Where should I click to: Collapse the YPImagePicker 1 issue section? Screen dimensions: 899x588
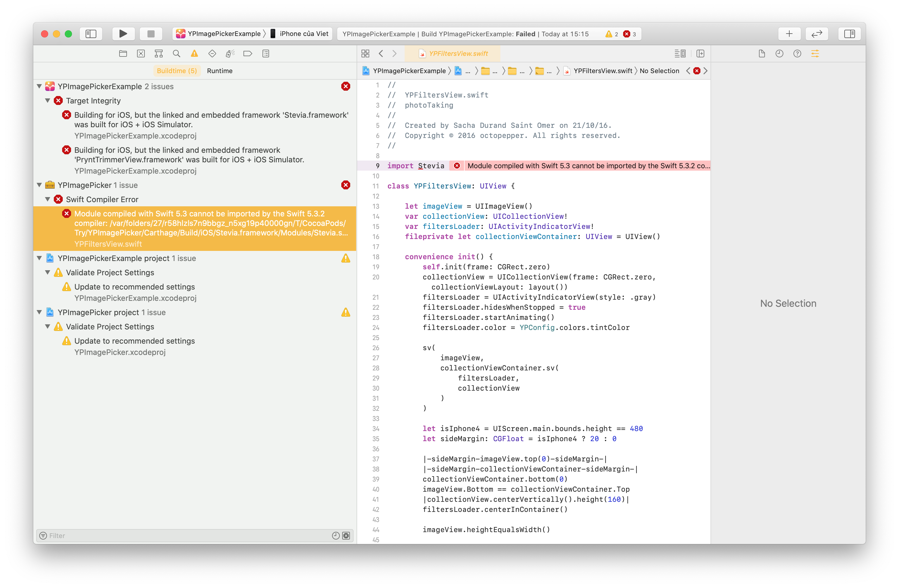coord(39,185)
